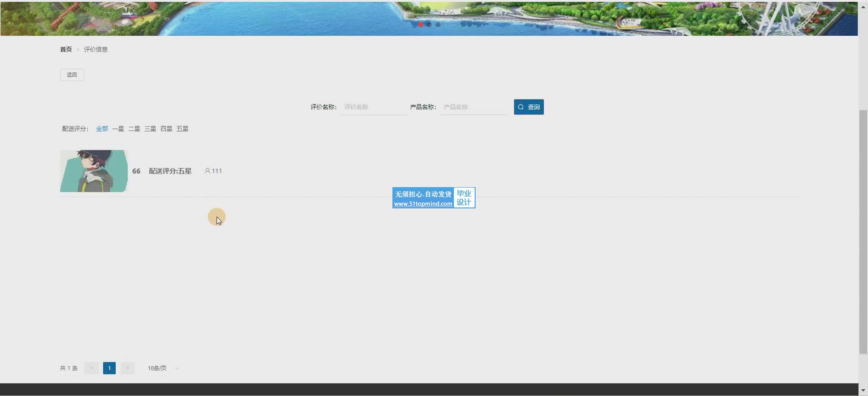The height and width of the screenshot is (396, 868).
Task: Click the user icon beside 111
Action: 208,171
